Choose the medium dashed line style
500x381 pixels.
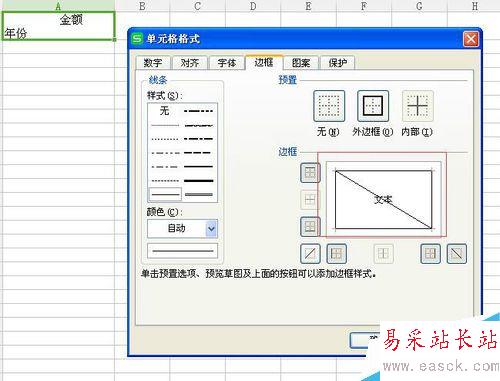199,153
